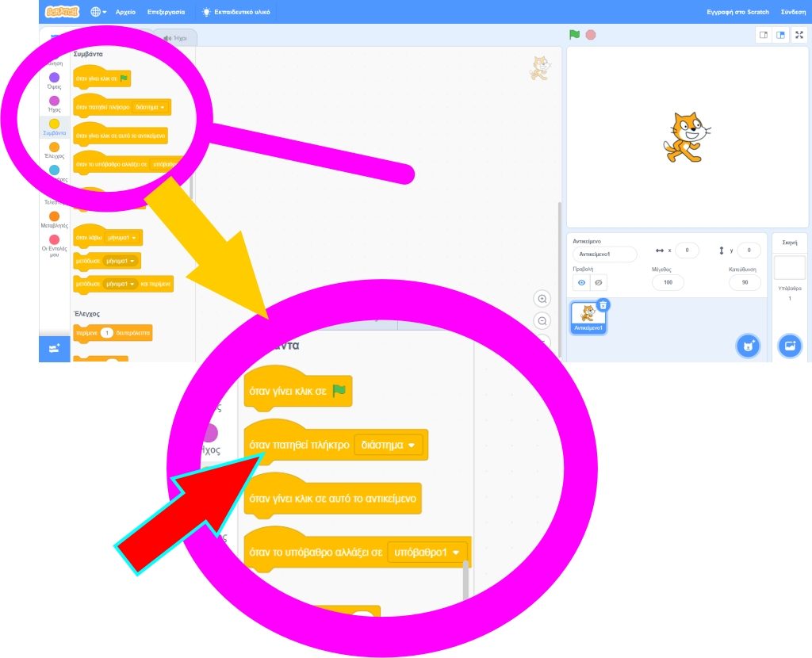Zoom in on the code workspace

pos(542,299)
